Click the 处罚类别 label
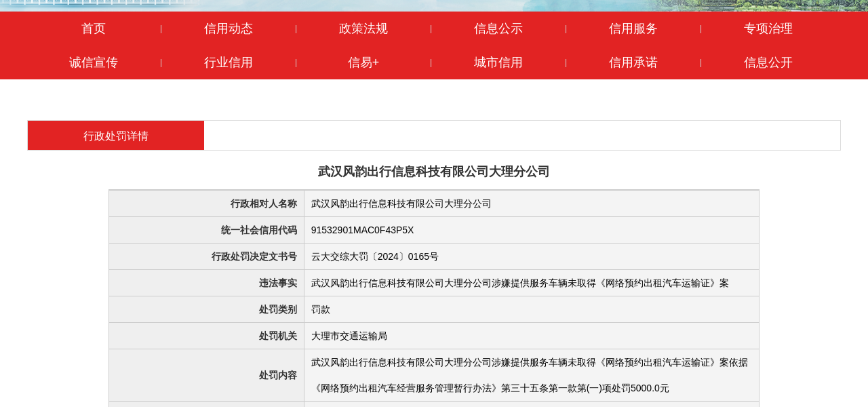 (278, 309)
